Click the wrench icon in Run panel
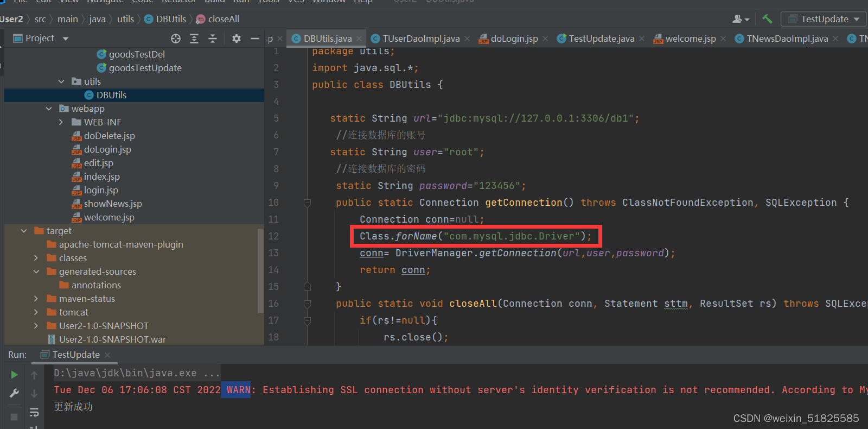 (15, 393)
